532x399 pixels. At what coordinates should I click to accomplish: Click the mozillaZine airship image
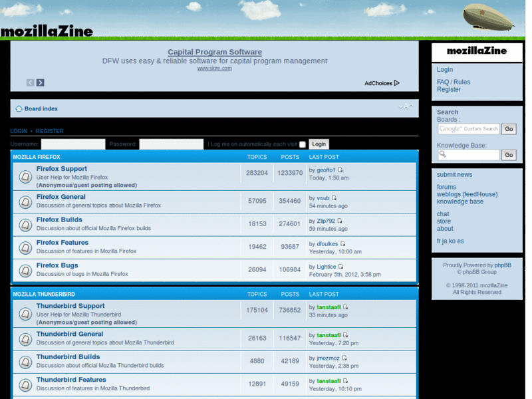click(489, 17)
